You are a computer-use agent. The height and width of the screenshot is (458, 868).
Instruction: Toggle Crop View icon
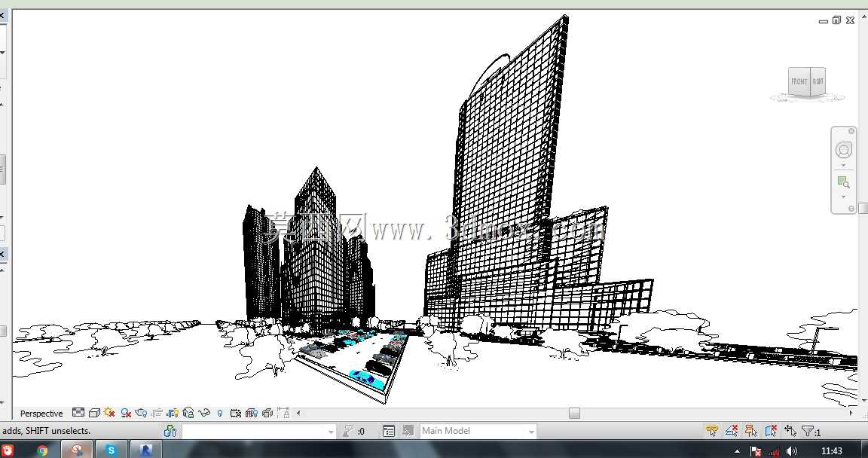coord(157,413)
